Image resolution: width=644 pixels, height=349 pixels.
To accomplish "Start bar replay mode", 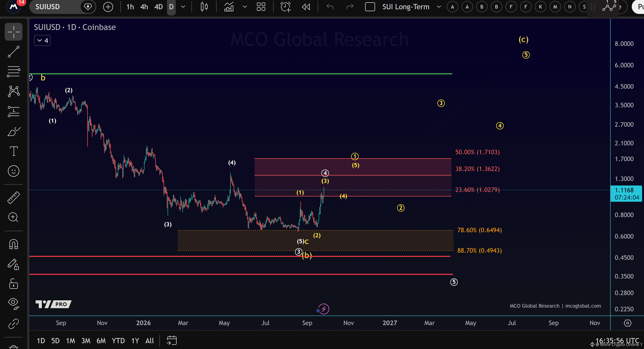I will pyautogui.click(x=306, y=7).
